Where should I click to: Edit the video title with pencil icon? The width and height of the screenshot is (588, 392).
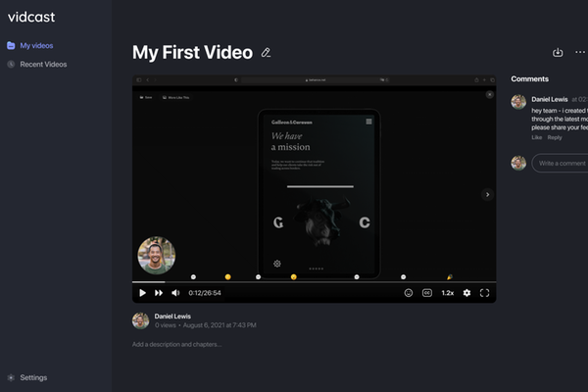[x=266, y=53]
